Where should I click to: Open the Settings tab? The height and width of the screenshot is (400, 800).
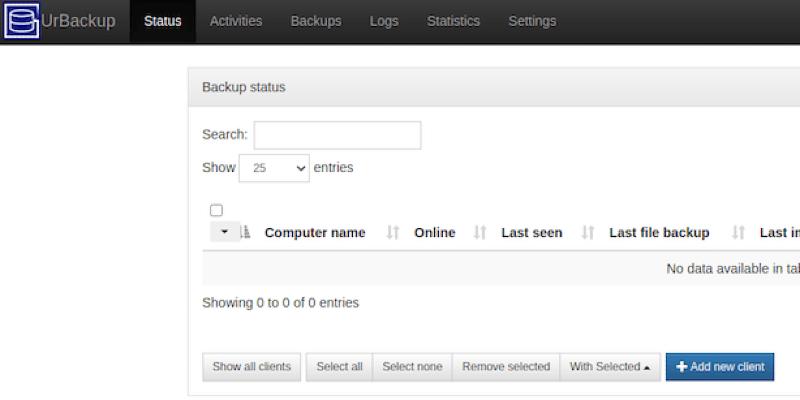pos(532,21)
